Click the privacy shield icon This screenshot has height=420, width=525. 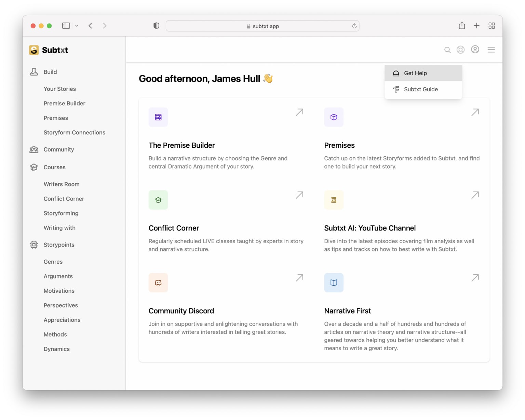(x=156, y=26)
